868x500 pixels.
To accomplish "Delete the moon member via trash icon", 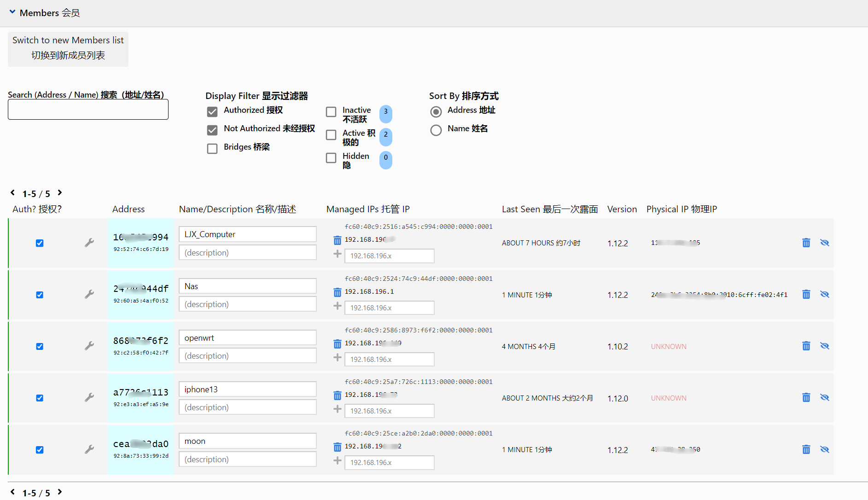I will pos(806,449).
